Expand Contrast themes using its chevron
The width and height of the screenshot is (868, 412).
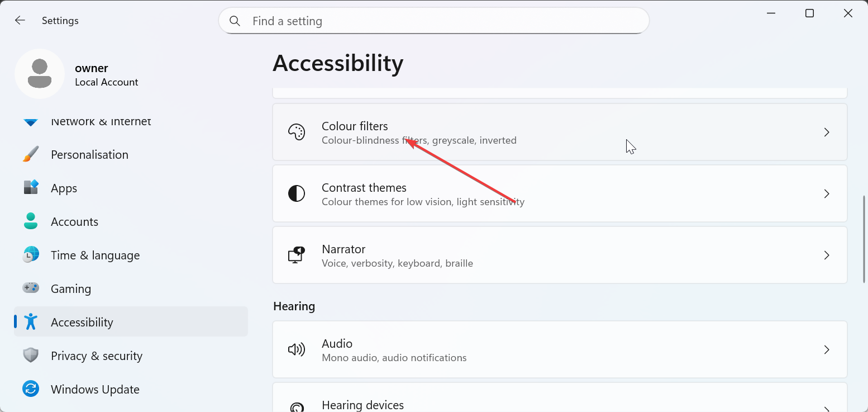click(x=827, y=193)
